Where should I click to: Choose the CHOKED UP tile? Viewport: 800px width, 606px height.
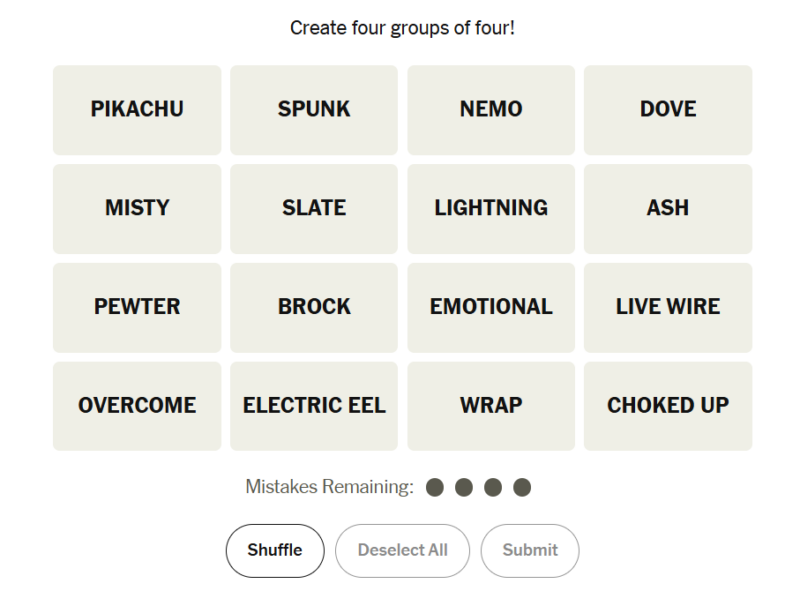(x=668, y=406)
